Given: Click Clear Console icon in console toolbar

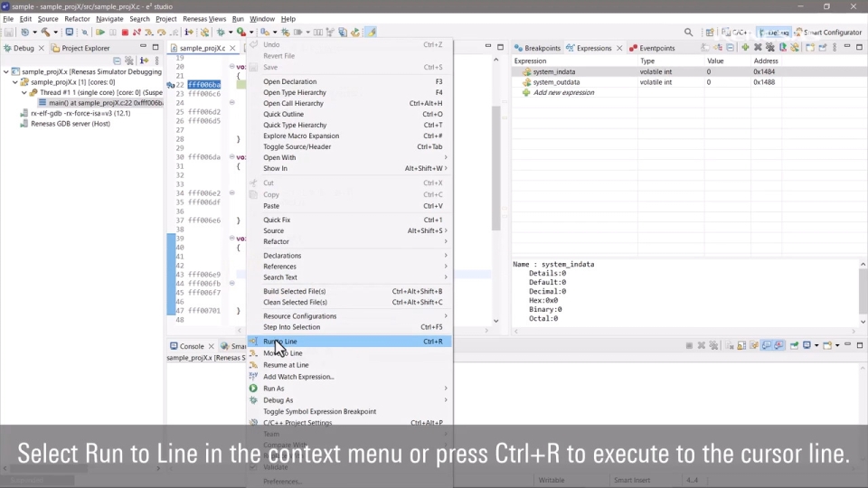Looking at the screenshot, I should (729, 345).
